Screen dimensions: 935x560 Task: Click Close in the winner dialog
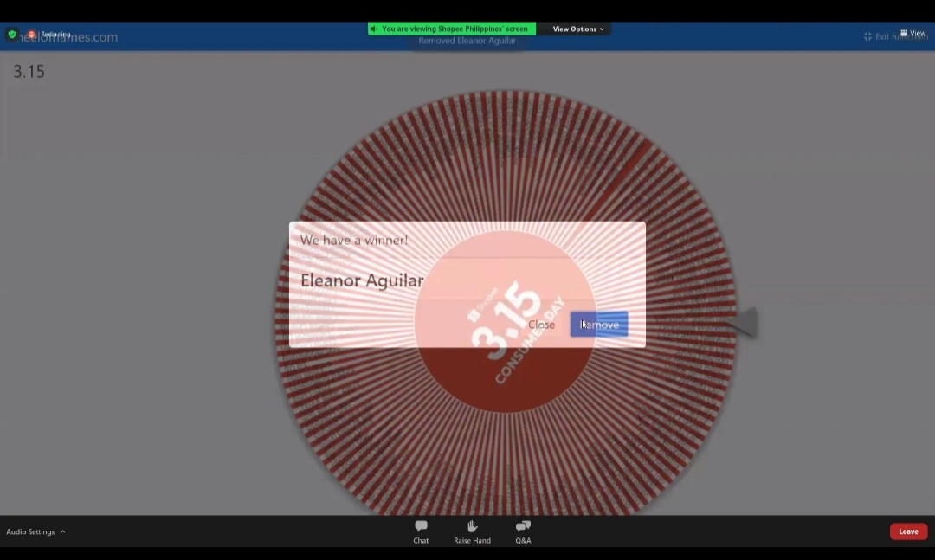541,325
